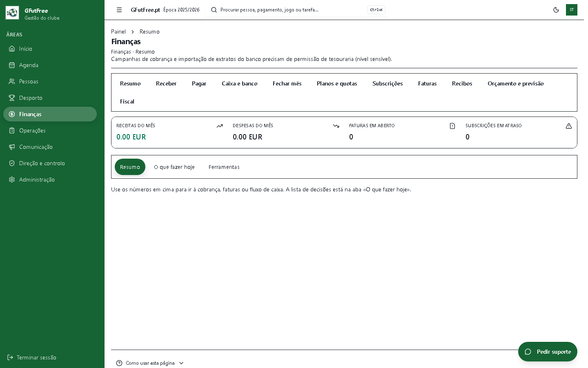Open the Faturas tab

[427, 83]
